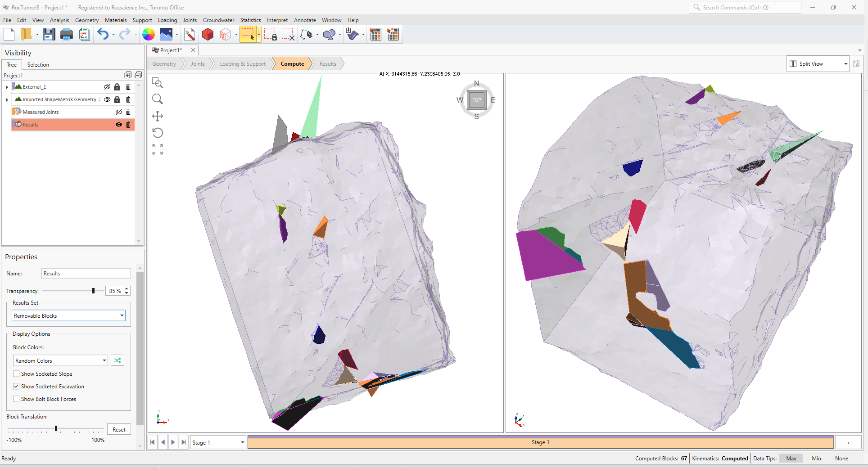Undo the last action
This screenshot has height=468, width=868.
tap(103, 34)
